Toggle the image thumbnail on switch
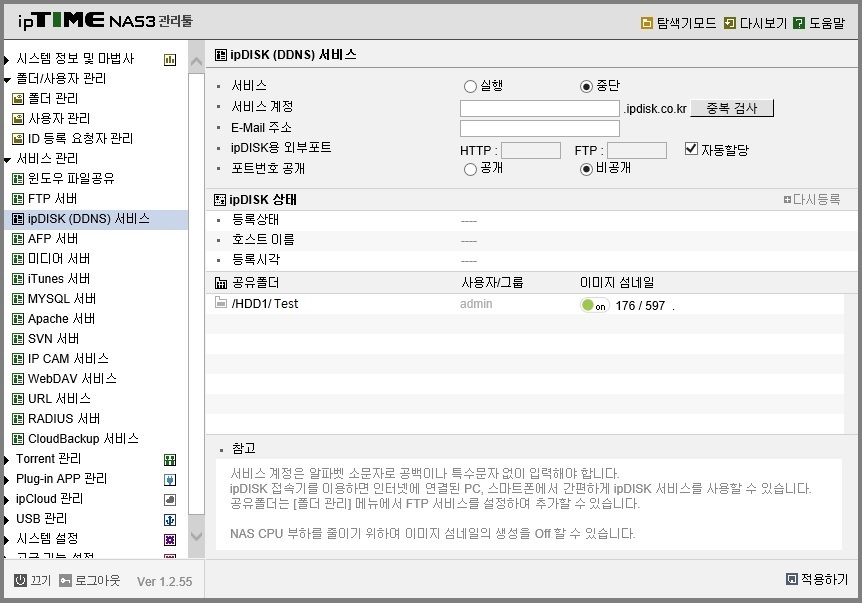Image resolution: width=862 pixels, height=603 pixels. click(594, 306)
